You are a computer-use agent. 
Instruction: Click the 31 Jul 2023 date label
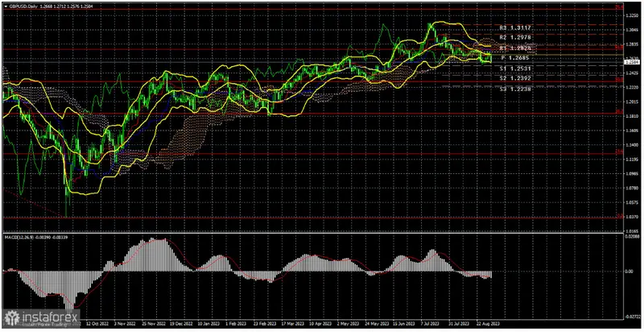pos(460,325)
